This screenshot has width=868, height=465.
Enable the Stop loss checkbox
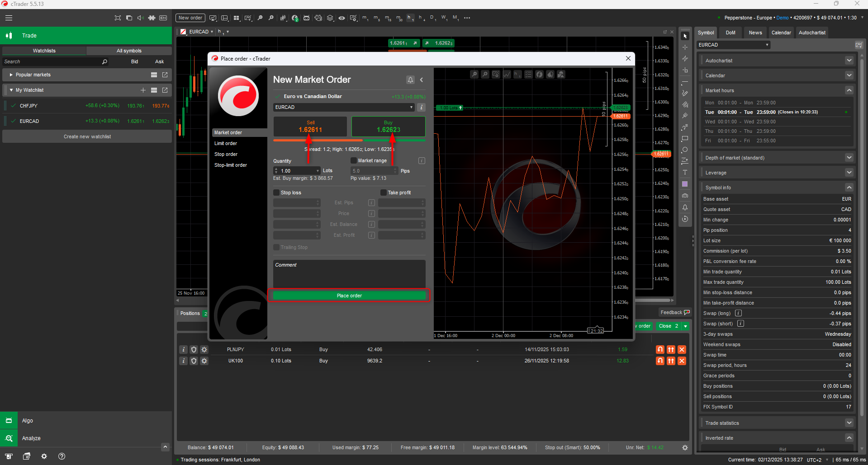point(276,193)
